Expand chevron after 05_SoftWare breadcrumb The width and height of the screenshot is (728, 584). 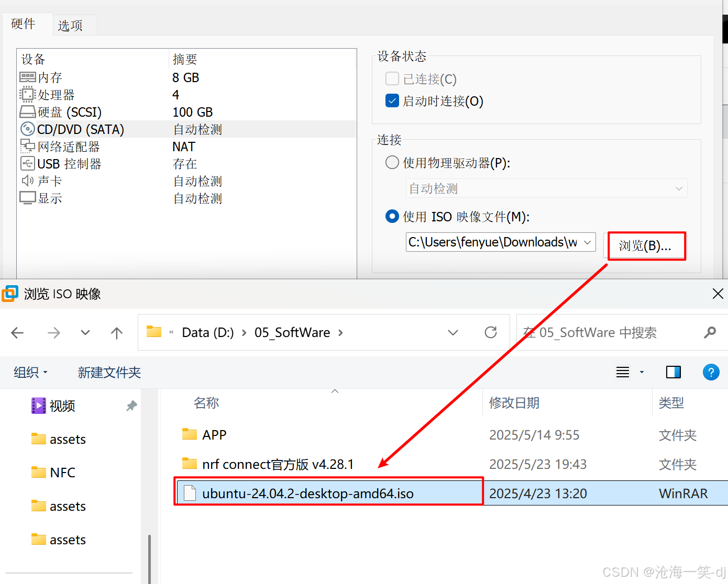tap(340, 333)
